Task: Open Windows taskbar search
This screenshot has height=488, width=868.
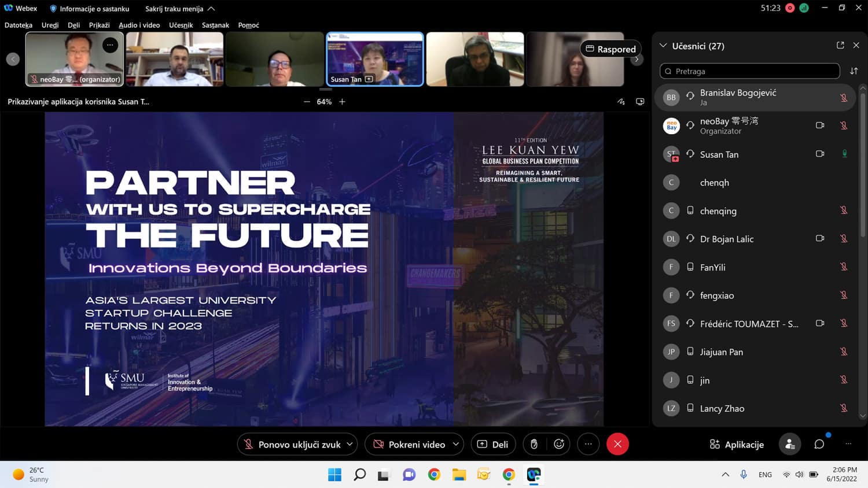Action: pyautogui.click(x=359, y=475)
